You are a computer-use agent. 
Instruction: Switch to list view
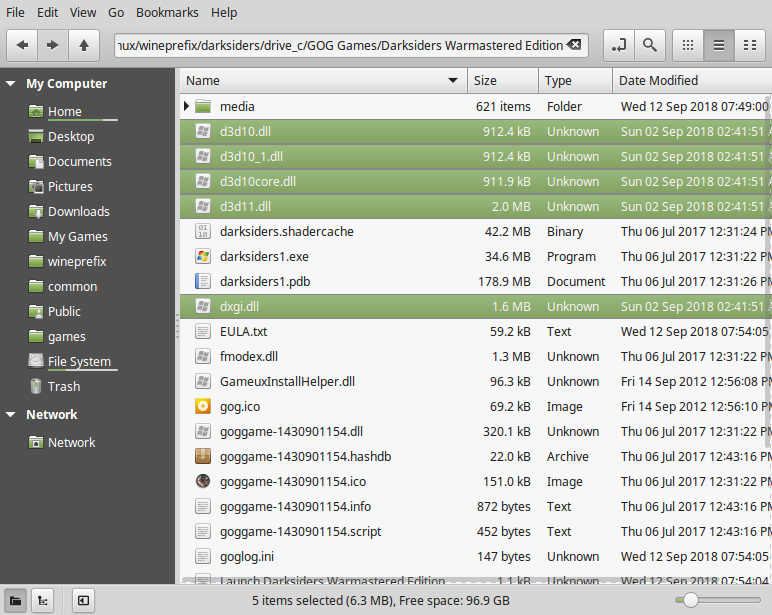tap(719, 46)
